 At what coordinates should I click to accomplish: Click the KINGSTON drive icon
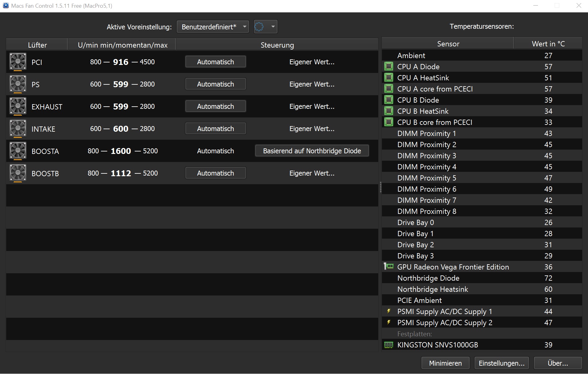[388, 345]
